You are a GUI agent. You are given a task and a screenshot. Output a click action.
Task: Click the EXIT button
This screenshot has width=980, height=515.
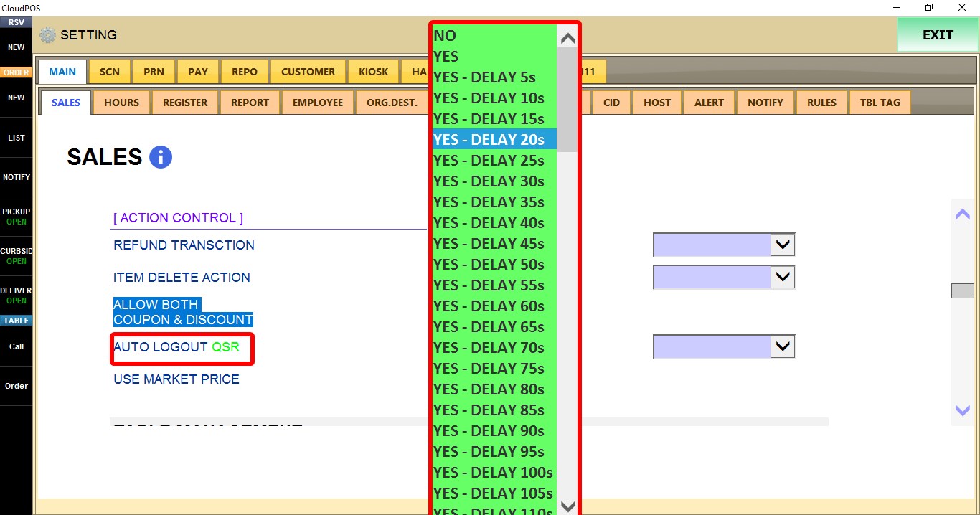pos(938,35)
